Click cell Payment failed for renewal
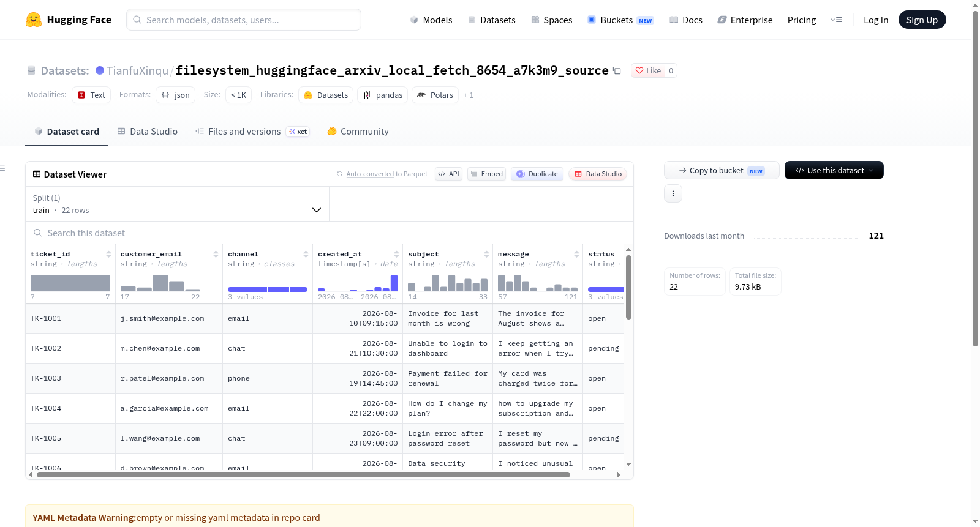 coord(448,378)
